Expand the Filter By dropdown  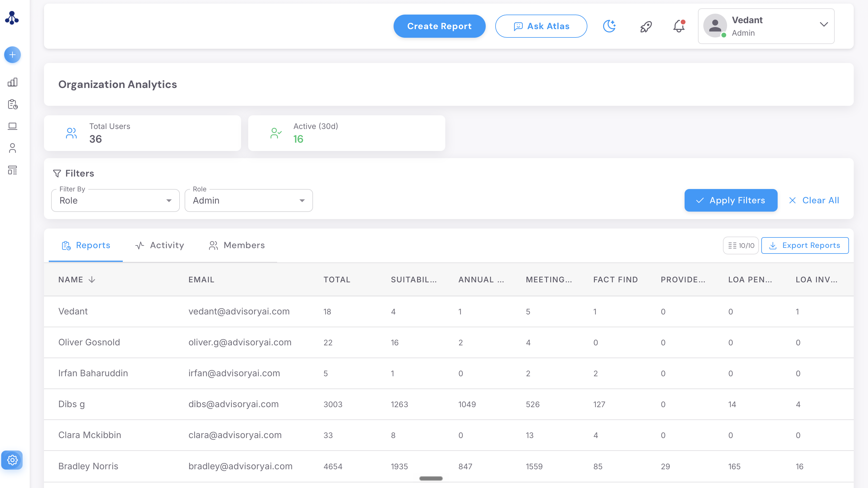point(115,200)
